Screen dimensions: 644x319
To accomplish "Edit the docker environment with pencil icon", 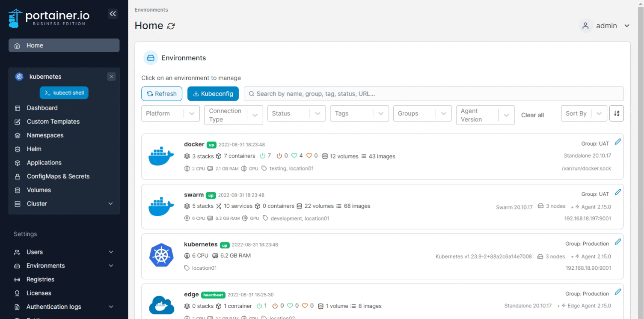I will 617,142.
